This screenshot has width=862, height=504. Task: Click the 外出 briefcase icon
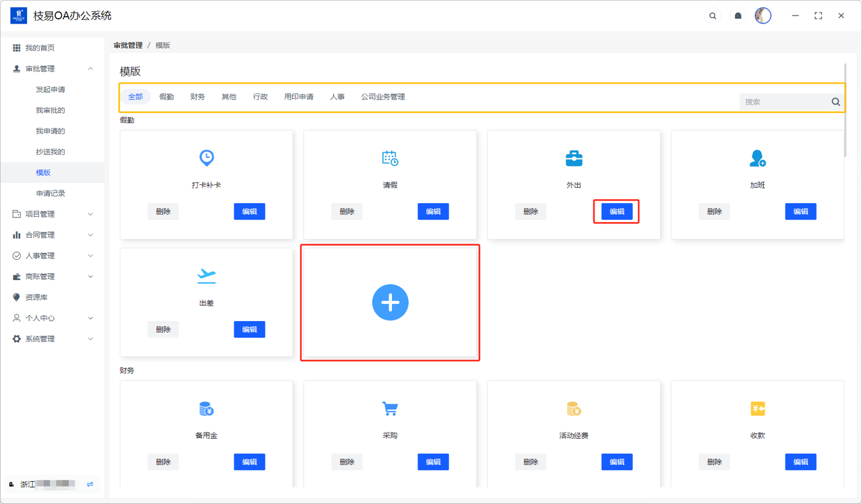tap(574, 158)
